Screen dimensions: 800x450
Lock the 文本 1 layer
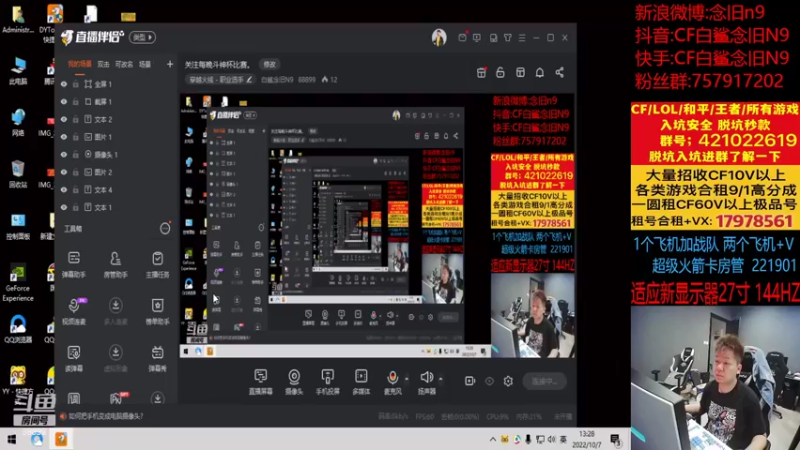76,207
